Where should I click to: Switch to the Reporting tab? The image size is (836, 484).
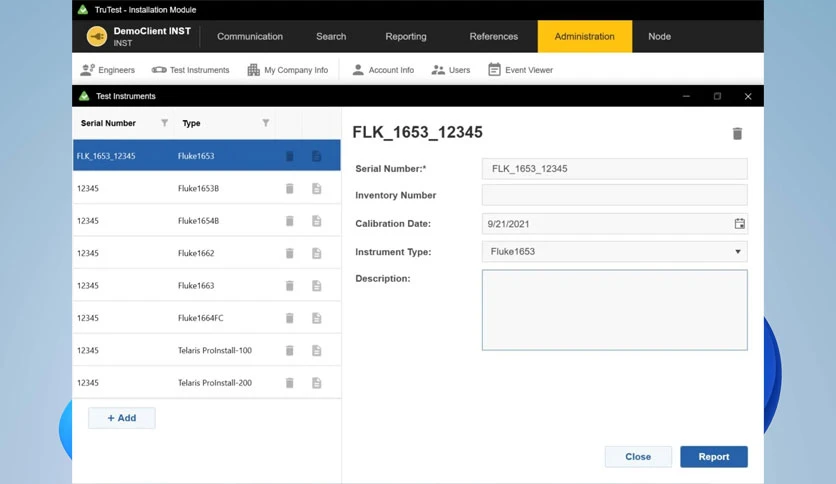(406, 36)
